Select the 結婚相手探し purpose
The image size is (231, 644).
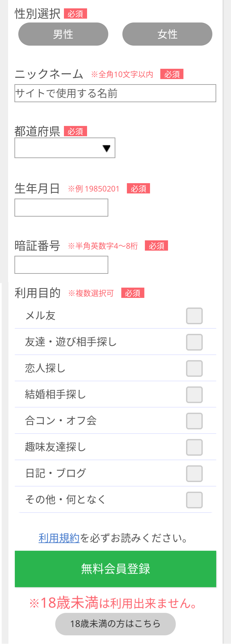194,395
